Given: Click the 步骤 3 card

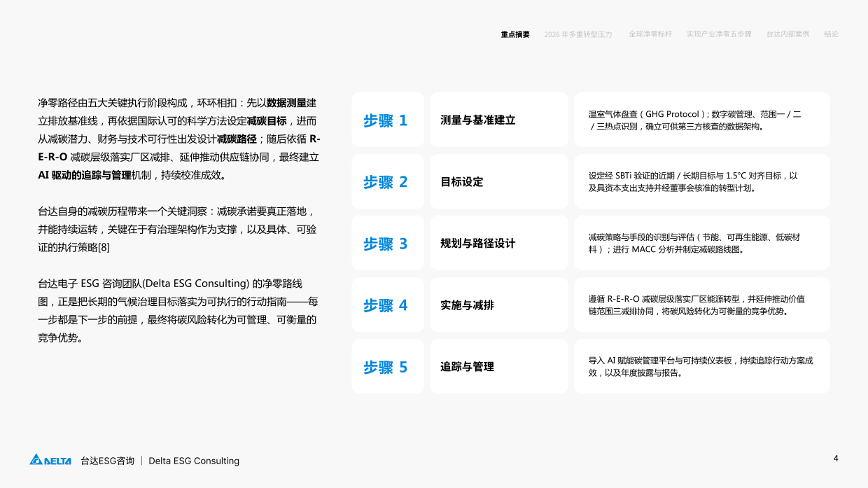Looking at the screenshot, I should click(x=388, y=243).
